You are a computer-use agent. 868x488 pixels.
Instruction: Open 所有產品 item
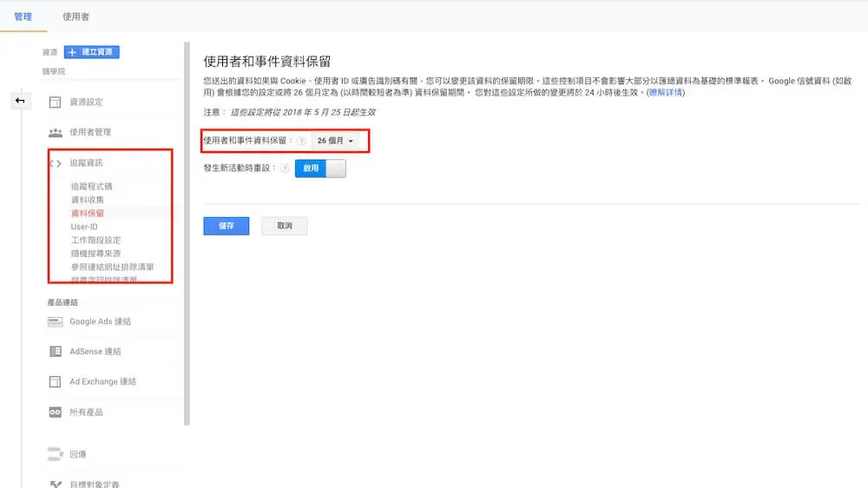click(x=86, y=412)
